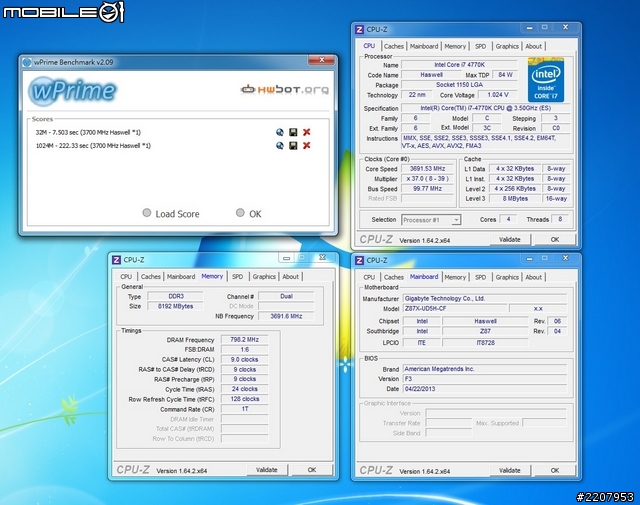Open Graphics tab in Mainboard CPU-Z window
This screenshot has height=505, width=640.
tap(507, 277)
